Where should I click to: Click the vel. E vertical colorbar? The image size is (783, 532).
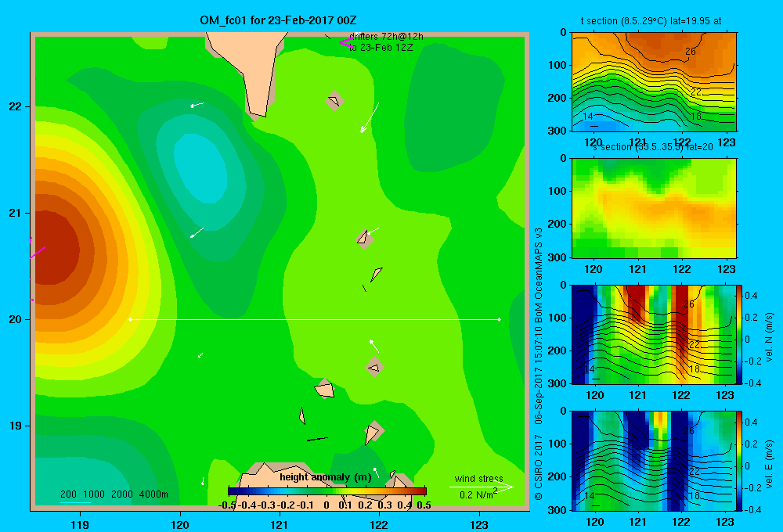(740, 461)
